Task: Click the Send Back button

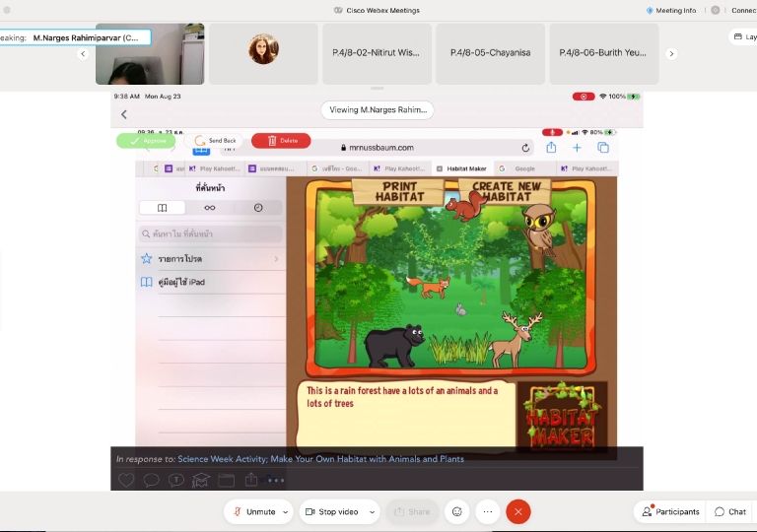Action: [213, 141]
